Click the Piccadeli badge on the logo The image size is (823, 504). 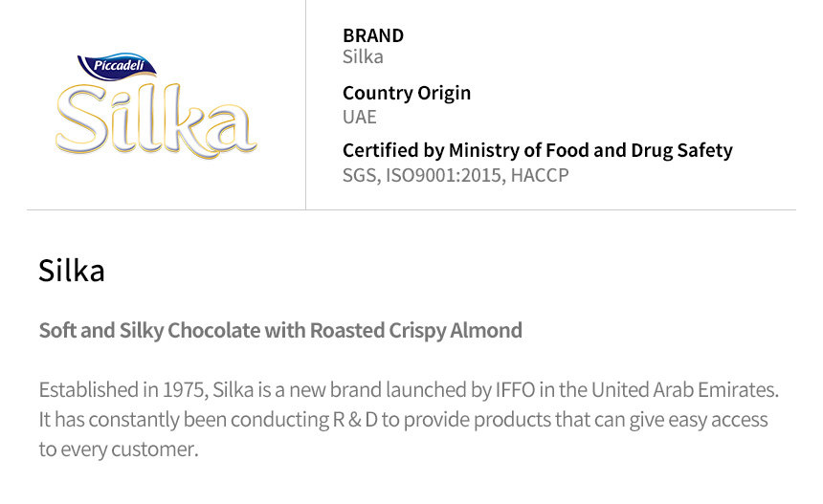point(118,66)
